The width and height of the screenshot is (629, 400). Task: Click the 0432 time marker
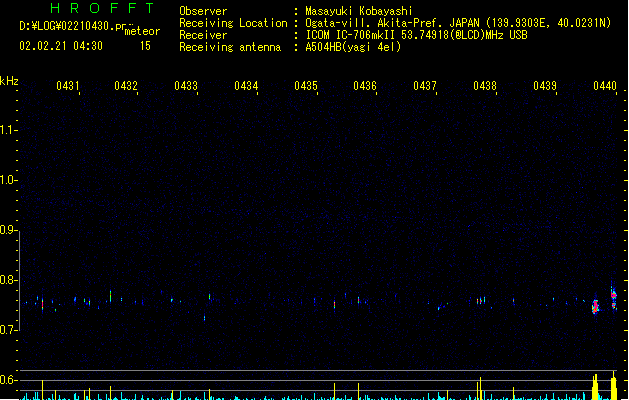pyautogui.click(x=126, y=86)
